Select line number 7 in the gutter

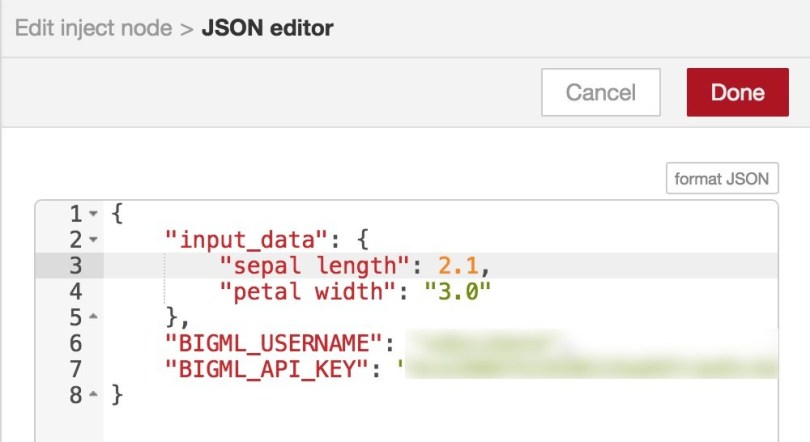pyautogui.click(x=77, y=370)
